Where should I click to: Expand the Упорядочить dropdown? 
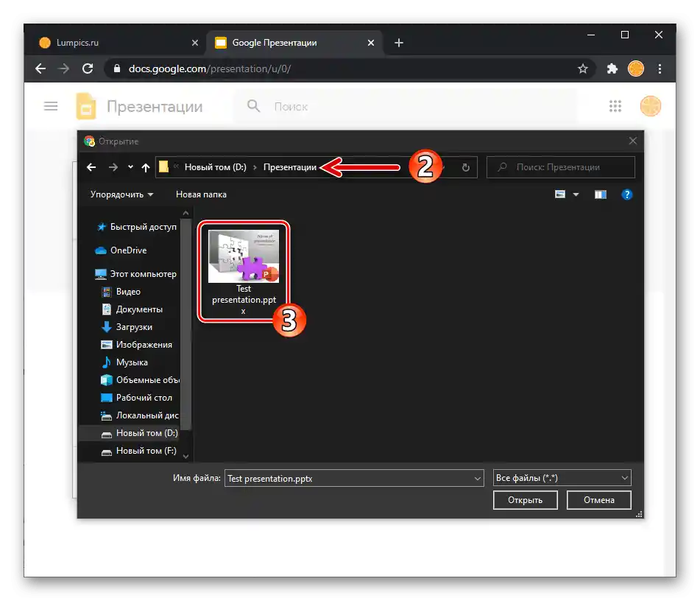click(x=122, y=194)
